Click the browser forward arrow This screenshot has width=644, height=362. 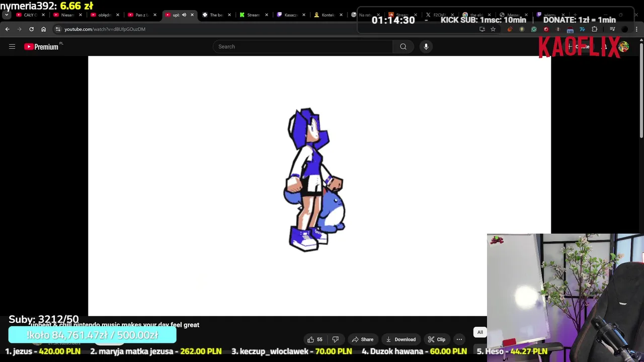tap(20, 29)
